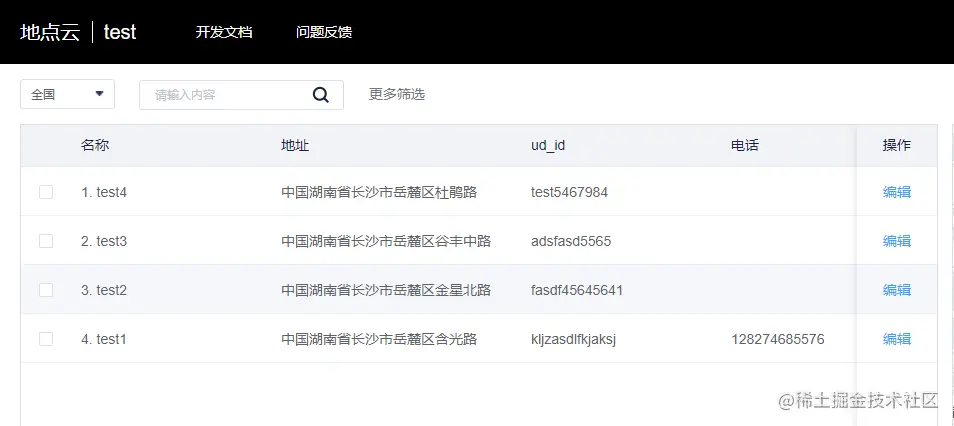The width and height of the screenshot is (954, 426).
Task: Click address 中国湖南省长沙市岳麓区杜鹃路
Action: click(x=379, y=192)
